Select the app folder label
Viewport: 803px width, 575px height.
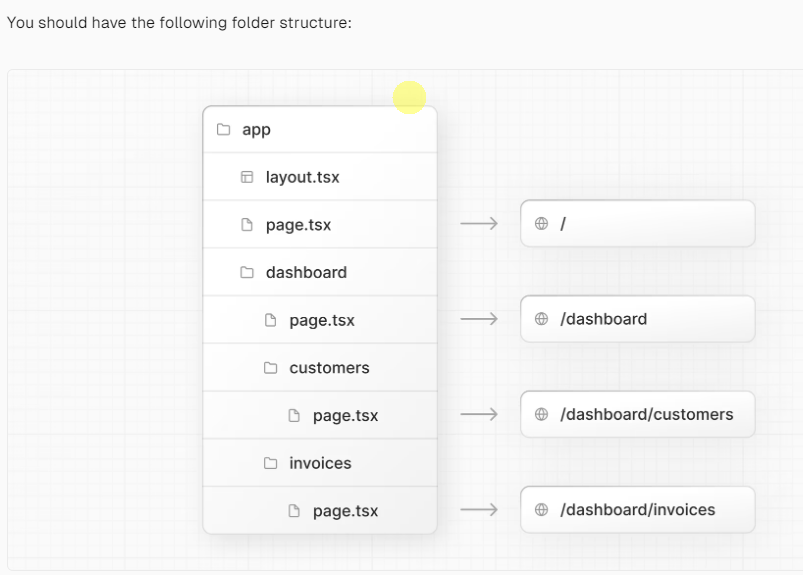point(256,130)
